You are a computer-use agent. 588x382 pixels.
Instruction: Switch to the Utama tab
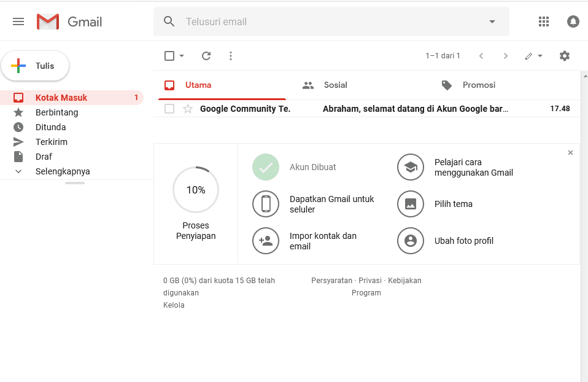coord(222,85)
